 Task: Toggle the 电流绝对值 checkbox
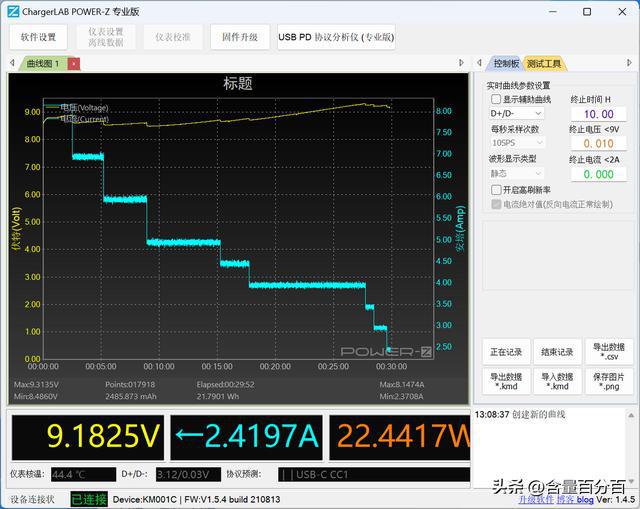click(x=496, y=204)
